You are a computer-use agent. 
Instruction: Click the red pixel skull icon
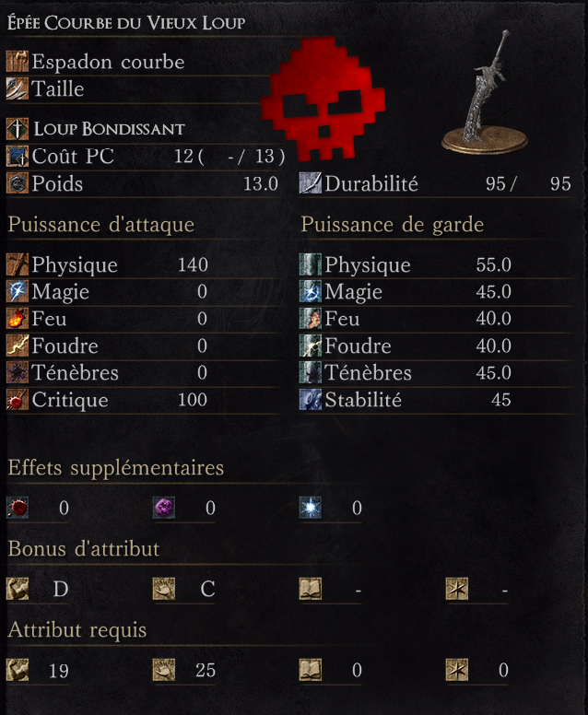pos(323,99)
